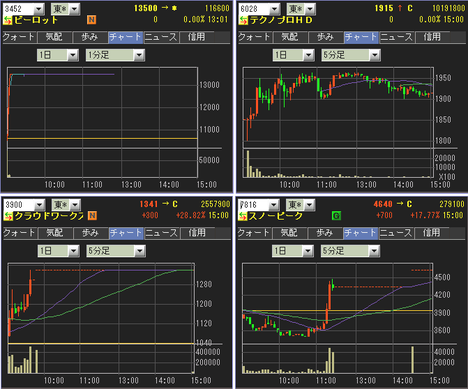Click the テクノプロHD price value 1915
Screen dimensions: 468x389
(384, 8)
